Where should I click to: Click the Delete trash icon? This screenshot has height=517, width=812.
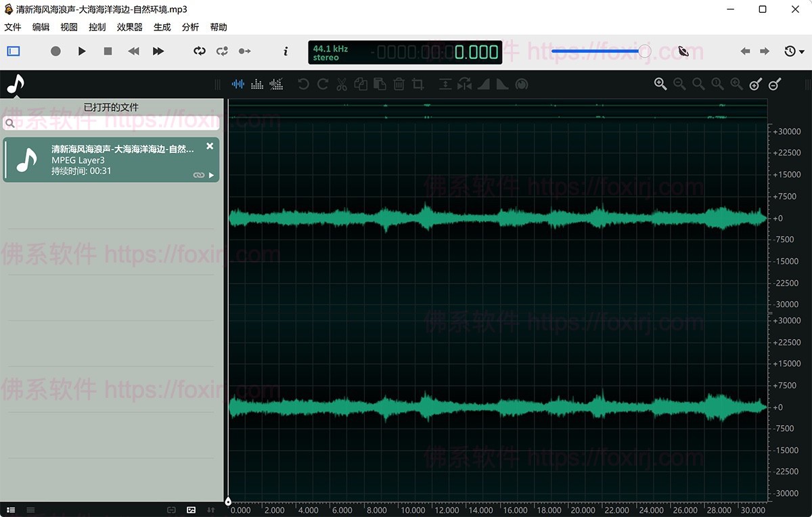(399, 85)
